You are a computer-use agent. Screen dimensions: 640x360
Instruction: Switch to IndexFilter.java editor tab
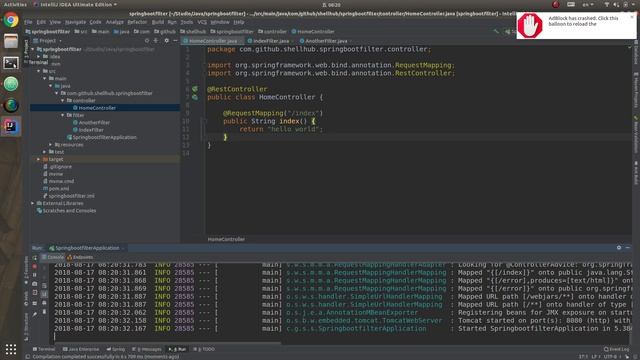pos(271,41)
